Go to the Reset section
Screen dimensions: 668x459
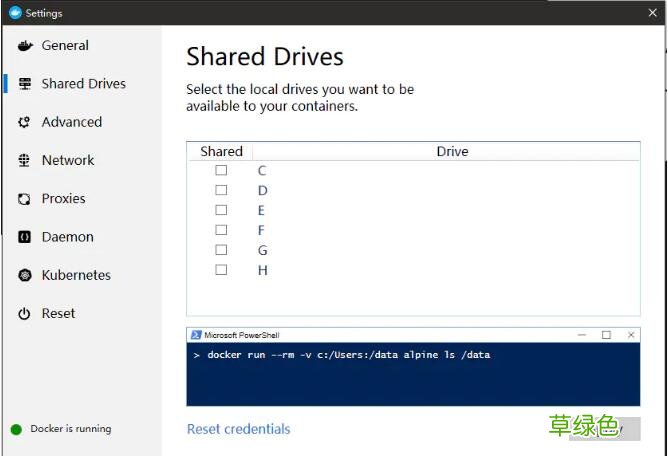point(58,314)
